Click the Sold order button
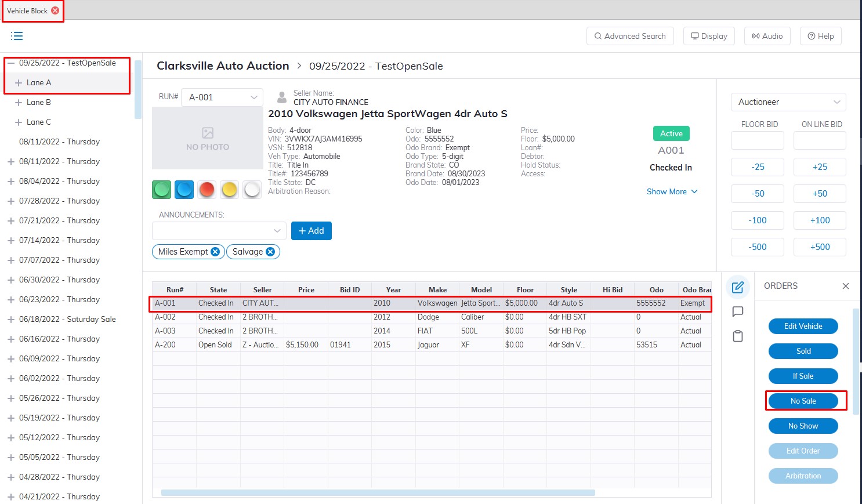This screenshot has height=504, width=862. (x=803, y=351)
